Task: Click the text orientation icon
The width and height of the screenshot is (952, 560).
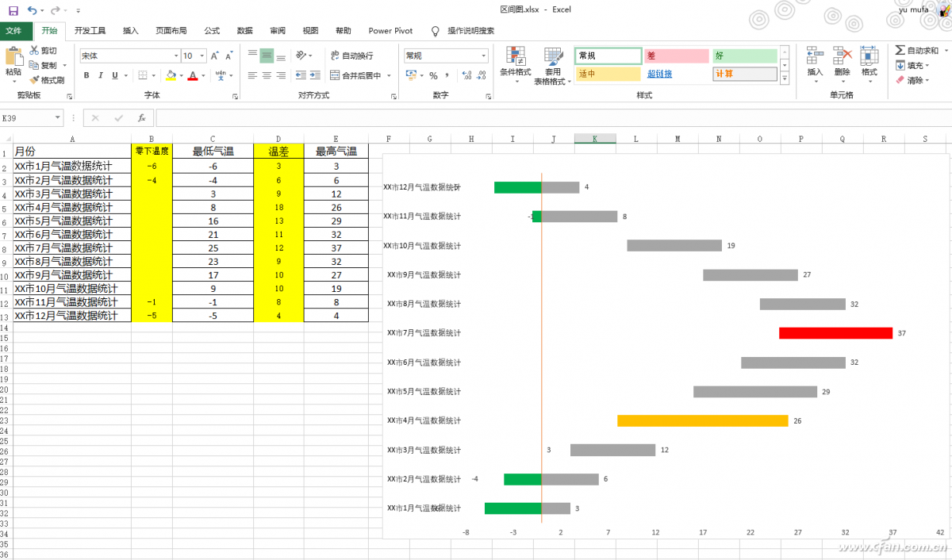Action: (x=301, y=56)
